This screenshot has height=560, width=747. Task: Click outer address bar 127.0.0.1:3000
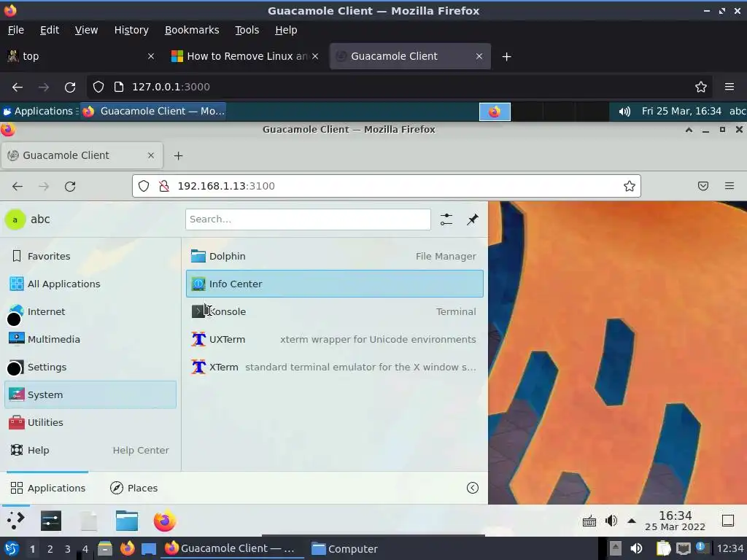pyautogui.click(x=399, y=87)
